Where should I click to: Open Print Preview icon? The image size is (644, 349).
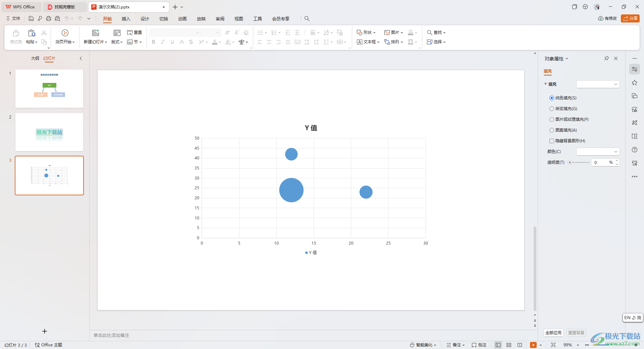click(57, 19)
